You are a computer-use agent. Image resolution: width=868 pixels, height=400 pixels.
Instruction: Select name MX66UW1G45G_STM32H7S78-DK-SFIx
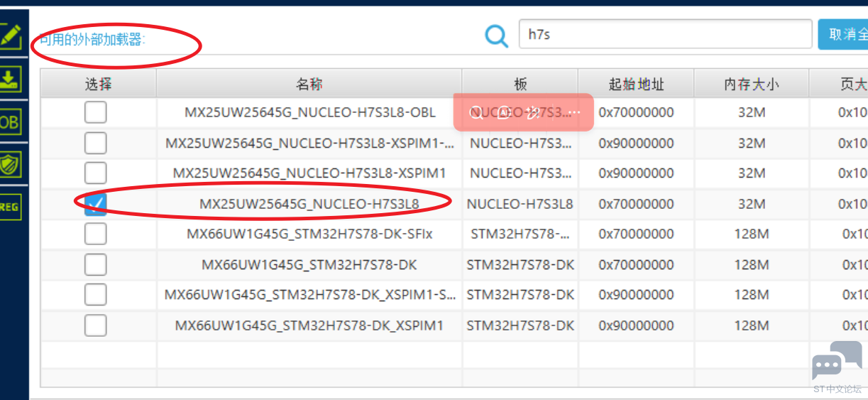(x=309, y=234)
